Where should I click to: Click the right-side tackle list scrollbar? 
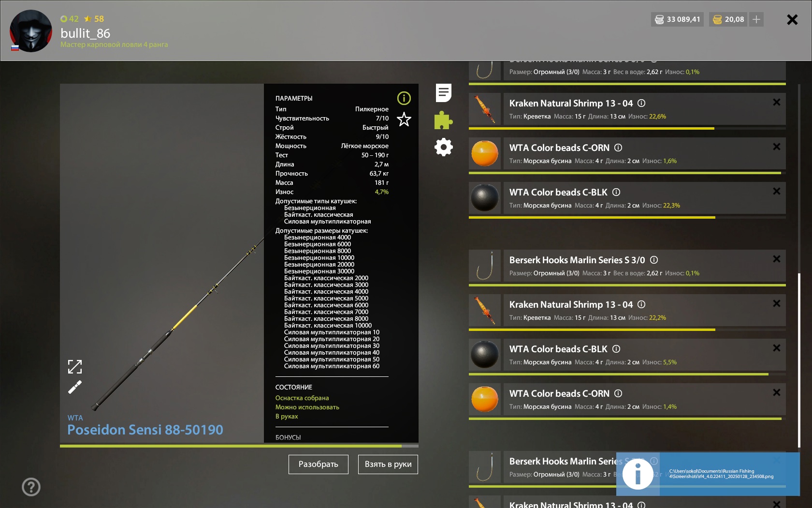click(x=799, y=360)
